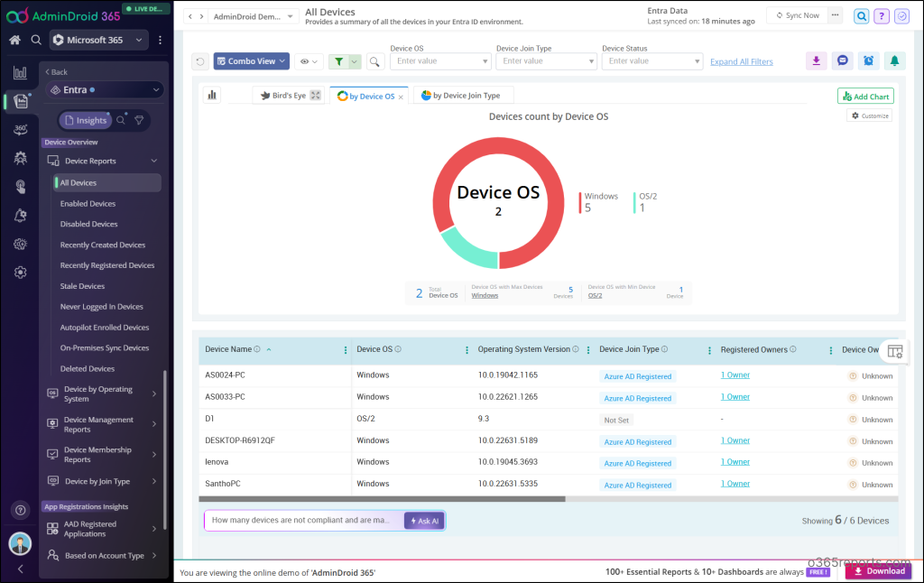Click the email chat bubble icon
Image resolution: width=924 pixels, height=583 pixels.
pos(843,60)
